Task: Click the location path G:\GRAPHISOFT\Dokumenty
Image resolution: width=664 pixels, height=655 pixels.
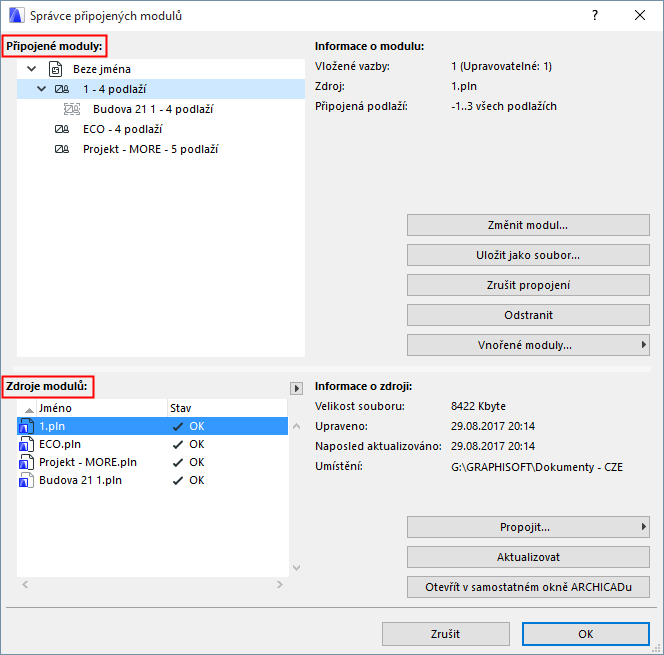Action: [x=537, y=467]
